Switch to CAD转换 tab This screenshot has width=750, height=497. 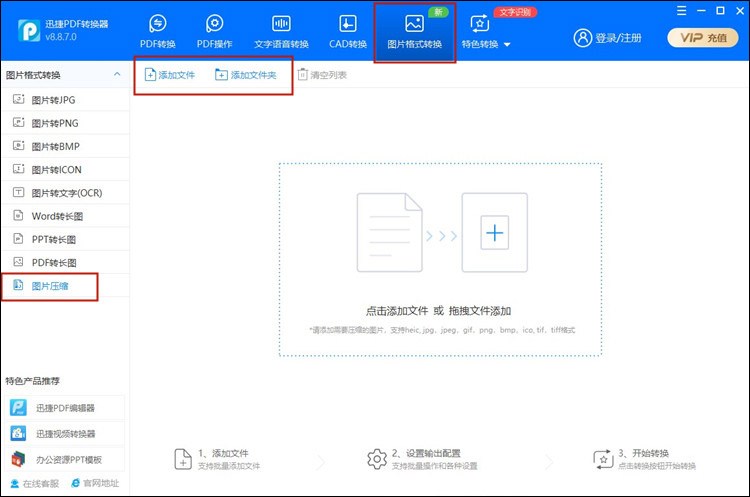[348, 32]
